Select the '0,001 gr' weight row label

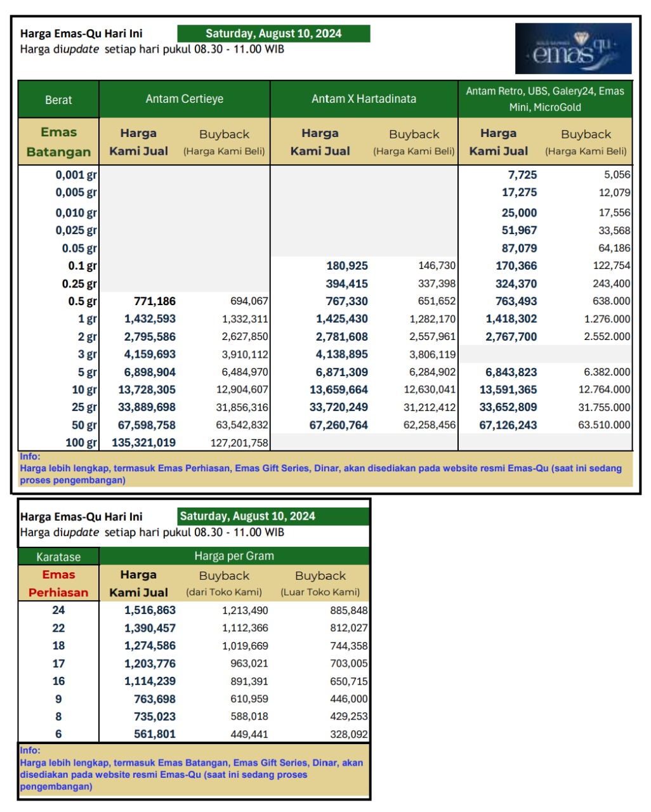pos(76,175)
